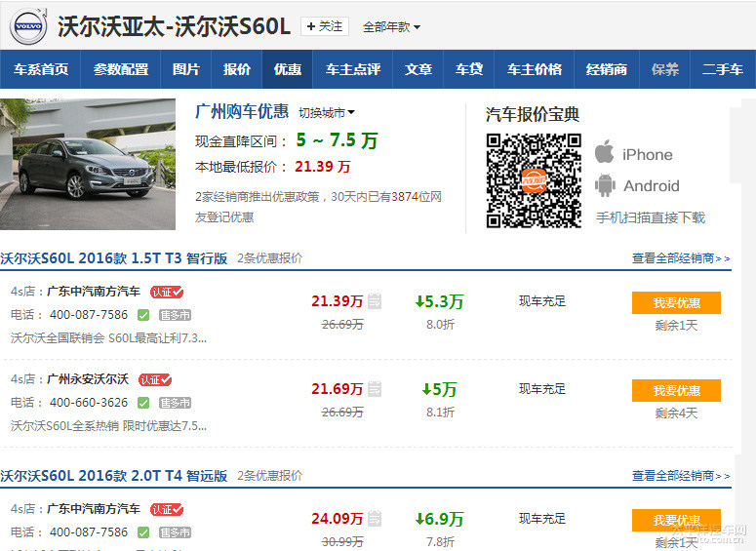756x551 pixels.
Task: Open dealer 广州永安沃尔沃
Action: [88, 379]
